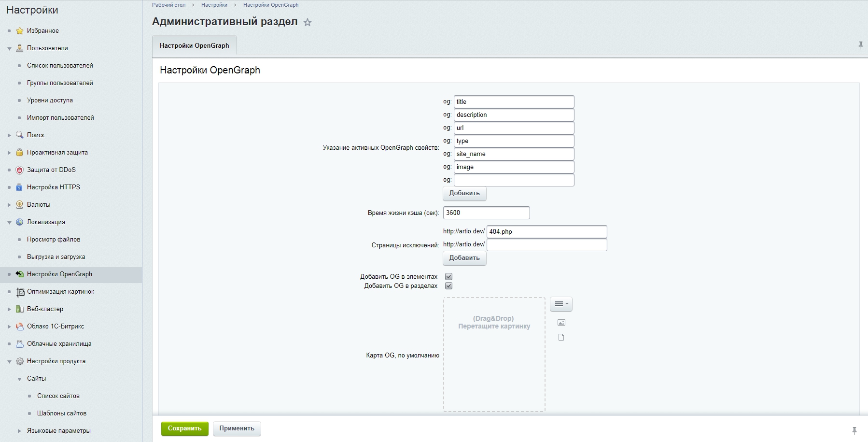
Task: Collapse the Пользователи tree section
Action: 9,48
